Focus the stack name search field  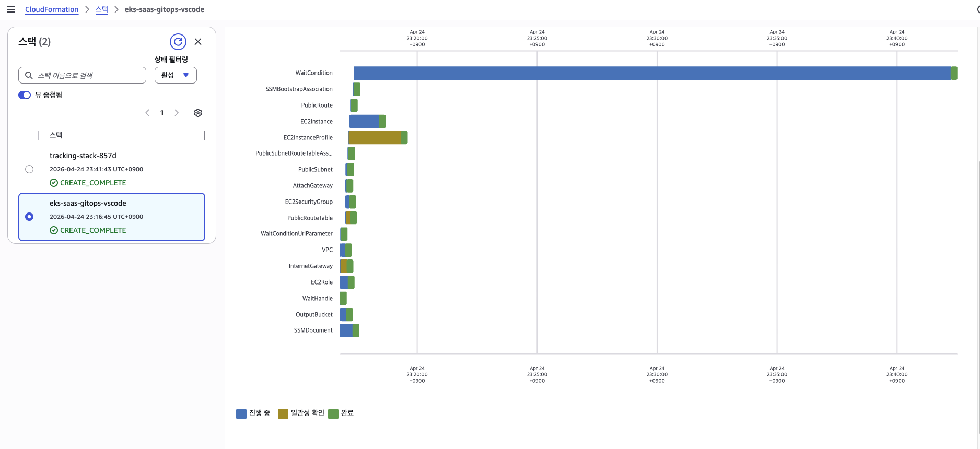(89, 75)
